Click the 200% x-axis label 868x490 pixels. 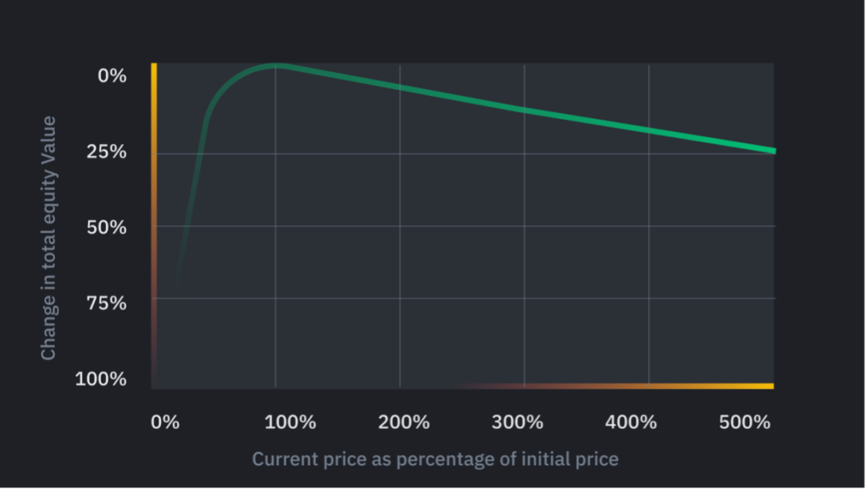[x=403, y=422]
